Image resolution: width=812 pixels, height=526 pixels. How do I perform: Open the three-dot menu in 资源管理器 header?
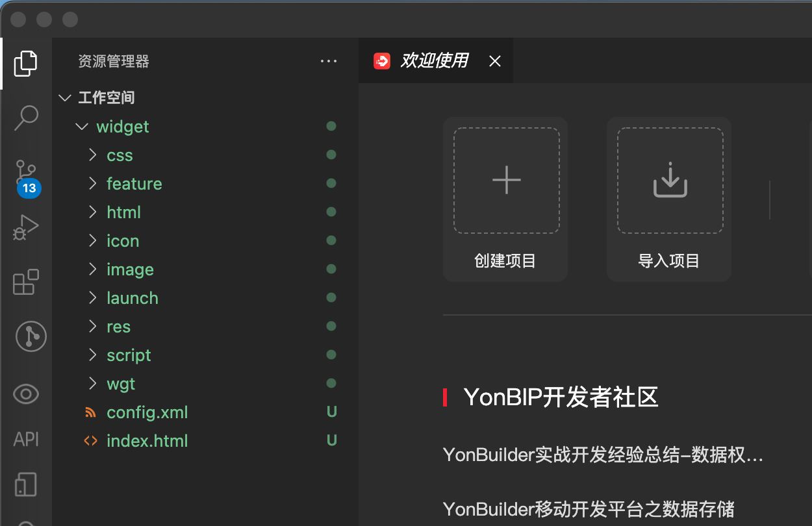(329, 61)
